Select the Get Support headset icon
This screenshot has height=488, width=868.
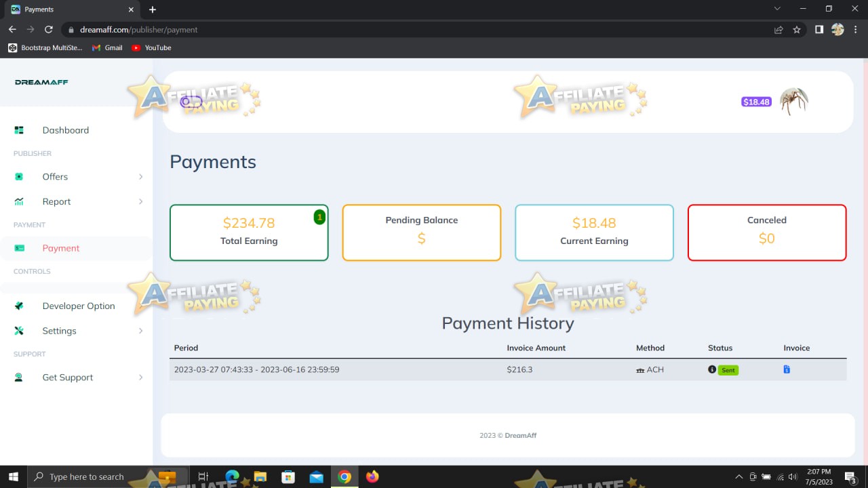[x=20, y=377]
